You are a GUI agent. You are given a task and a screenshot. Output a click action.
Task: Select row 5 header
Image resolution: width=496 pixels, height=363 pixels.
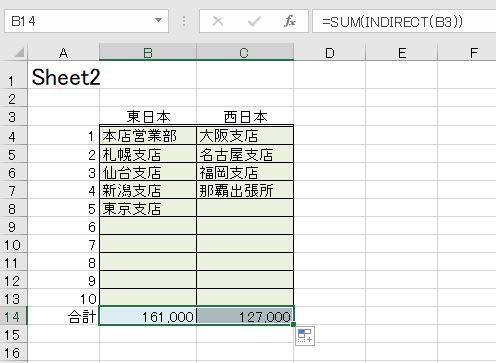[13, 154]
